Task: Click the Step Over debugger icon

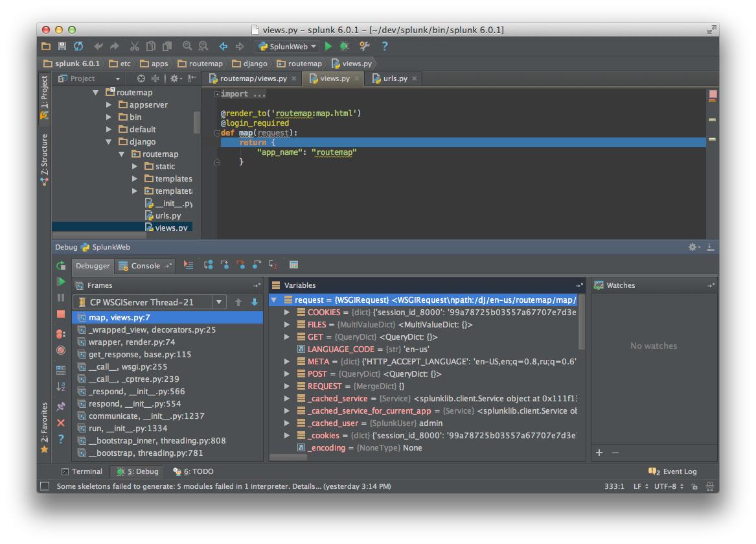Action: 209,265
